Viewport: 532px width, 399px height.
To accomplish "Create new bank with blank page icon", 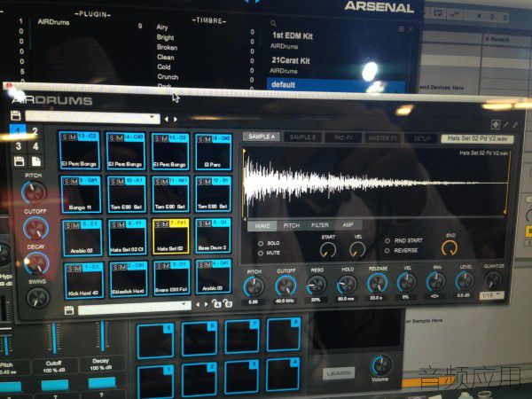I will tap(36, 161).
